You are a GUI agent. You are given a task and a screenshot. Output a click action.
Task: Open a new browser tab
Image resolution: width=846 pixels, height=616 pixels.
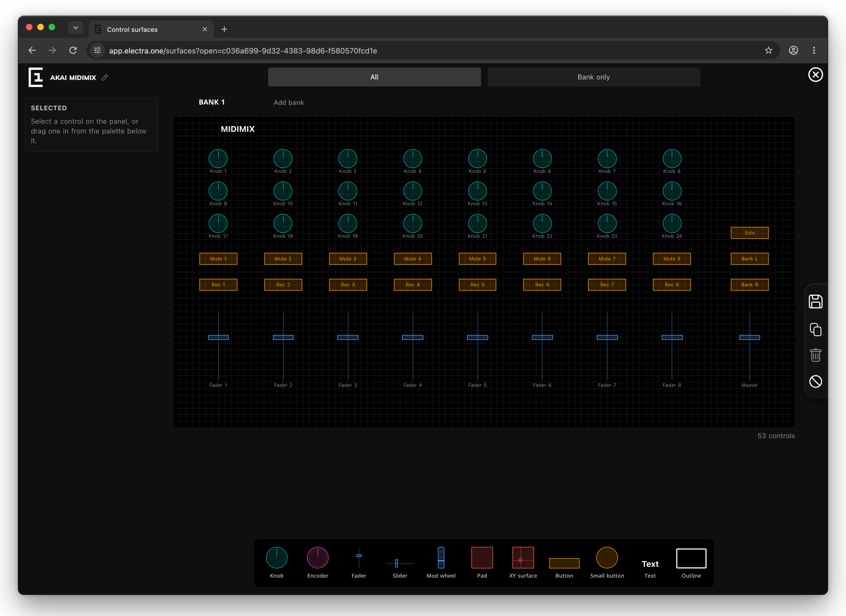click(x=224, y=29)
